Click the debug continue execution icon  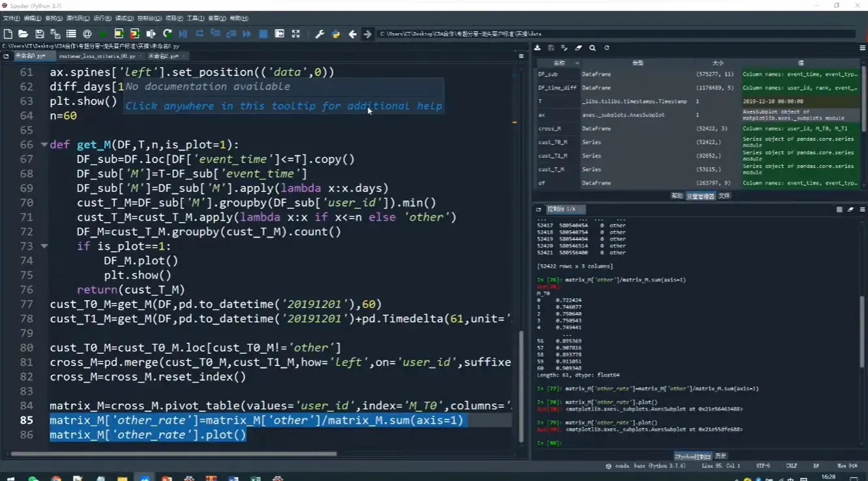pos(247,34)
